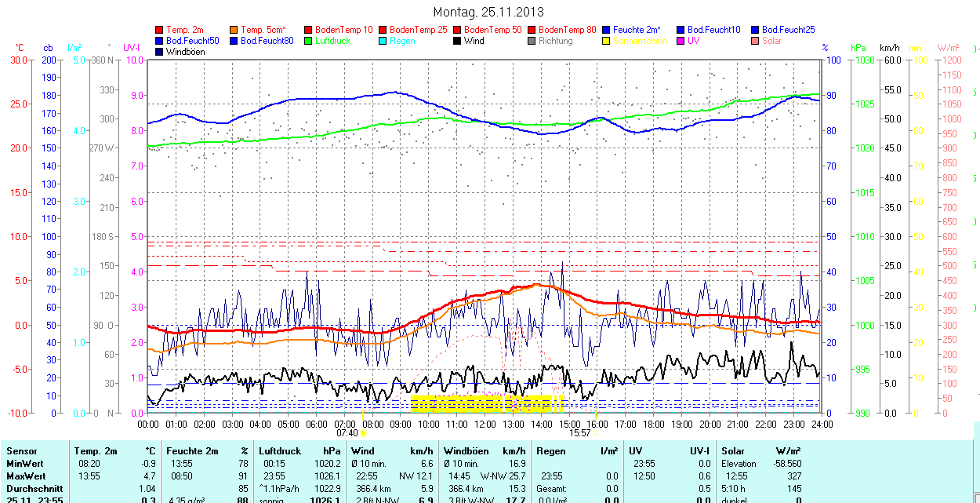The image size is (980, 503).
Task: Select the Windböen legend label
Action: (185, 52)
